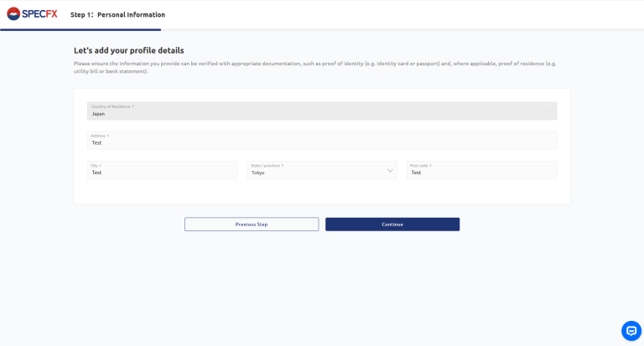Screen dimensions: 644x346
Task: Focus the Post code input field
Action: tap(481, 172)
